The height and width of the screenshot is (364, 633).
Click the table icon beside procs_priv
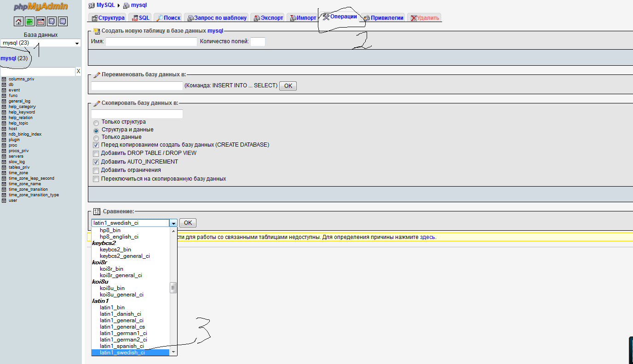click(x=4, y=151)
